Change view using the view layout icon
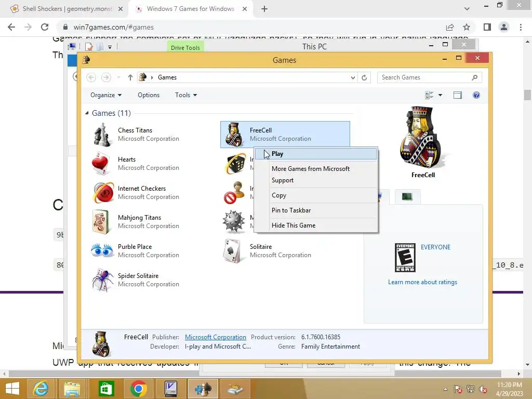Image resolution: width=532 pixels, height=399 pixels. tap(429, 95)
